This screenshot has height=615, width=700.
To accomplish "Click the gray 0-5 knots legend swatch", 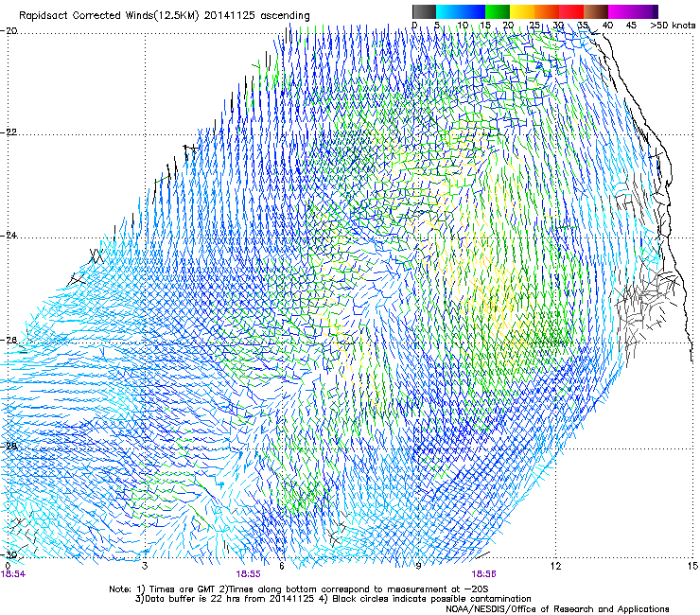I will [x=424, y=11].
